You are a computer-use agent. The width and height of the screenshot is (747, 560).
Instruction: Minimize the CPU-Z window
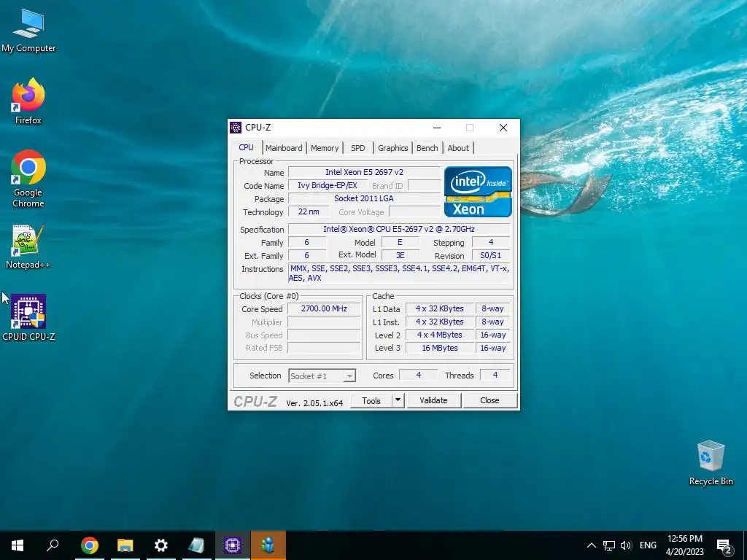click(437, 128)
